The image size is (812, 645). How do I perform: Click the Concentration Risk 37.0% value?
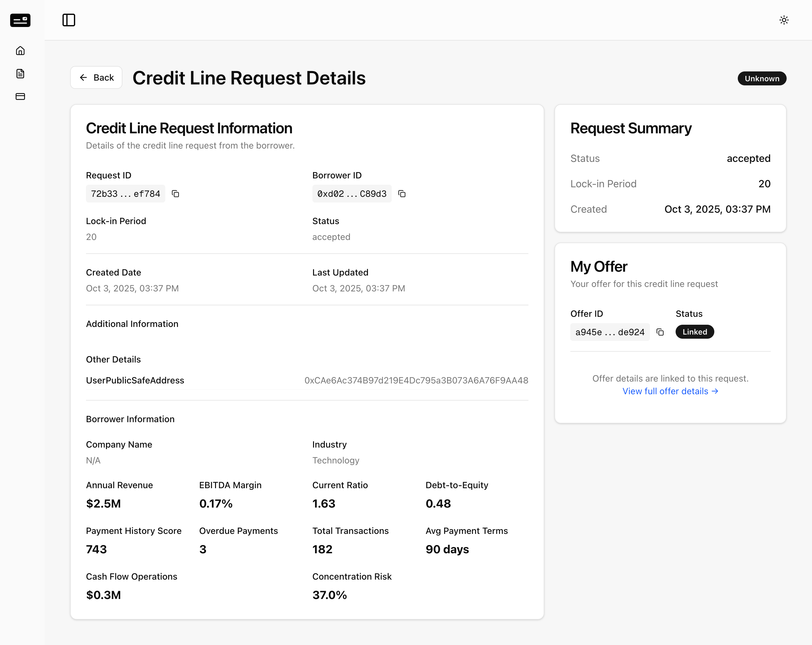tap(330, 595)
